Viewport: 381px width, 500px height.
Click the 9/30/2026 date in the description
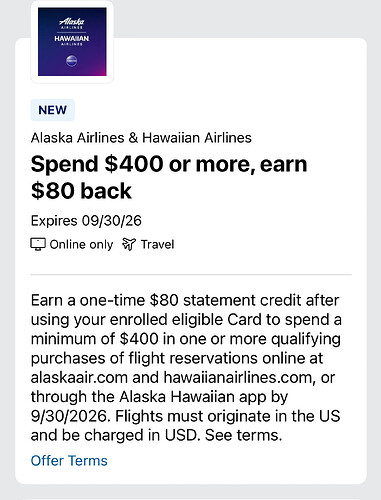click(70, 416)
